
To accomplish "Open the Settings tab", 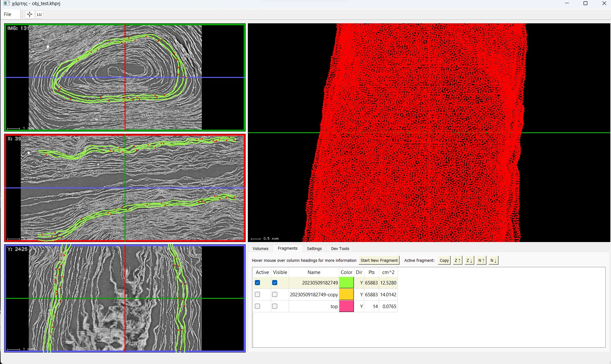I will (x=314, y=248).
